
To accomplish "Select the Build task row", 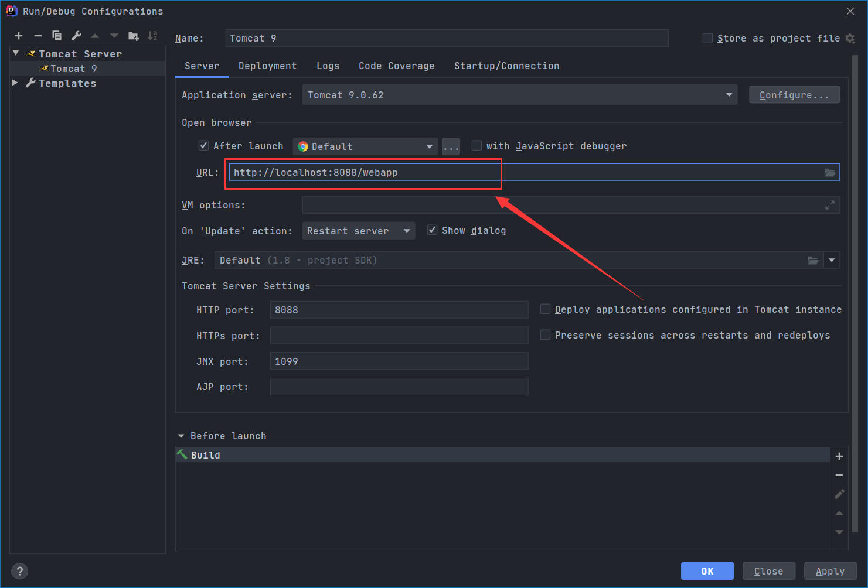I will pyautogui.click(x=503, y=455).
